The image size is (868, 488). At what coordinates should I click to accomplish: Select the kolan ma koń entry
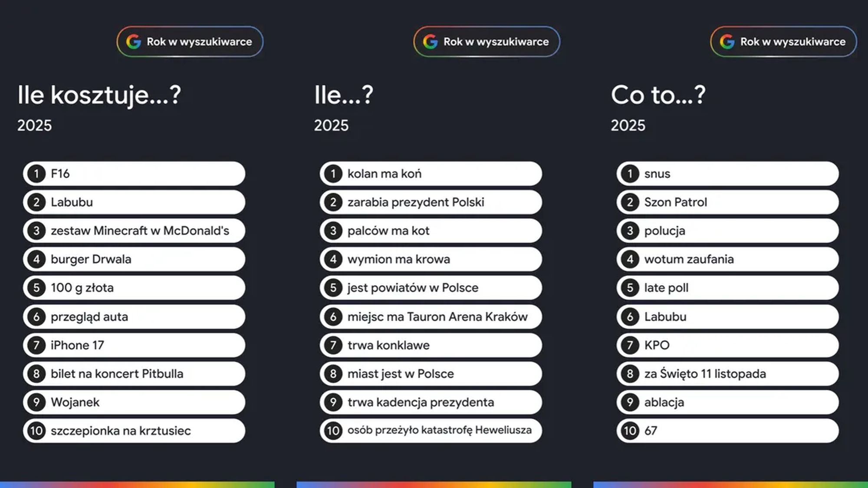431,174
